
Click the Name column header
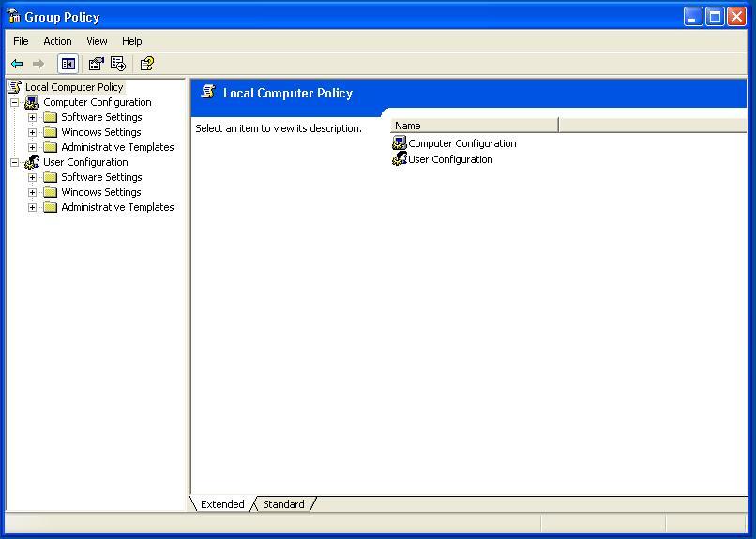474,126
